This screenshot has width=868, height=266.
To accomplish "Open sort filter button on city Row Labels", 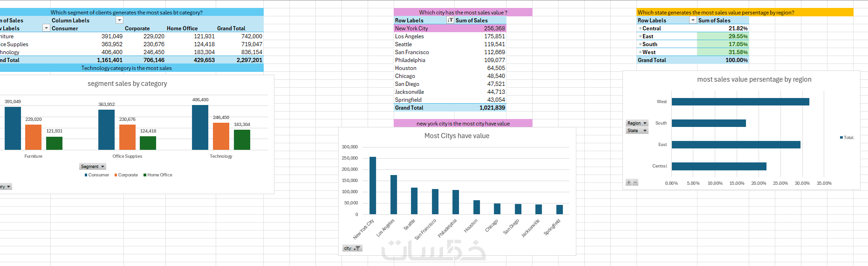I will 450,20.
